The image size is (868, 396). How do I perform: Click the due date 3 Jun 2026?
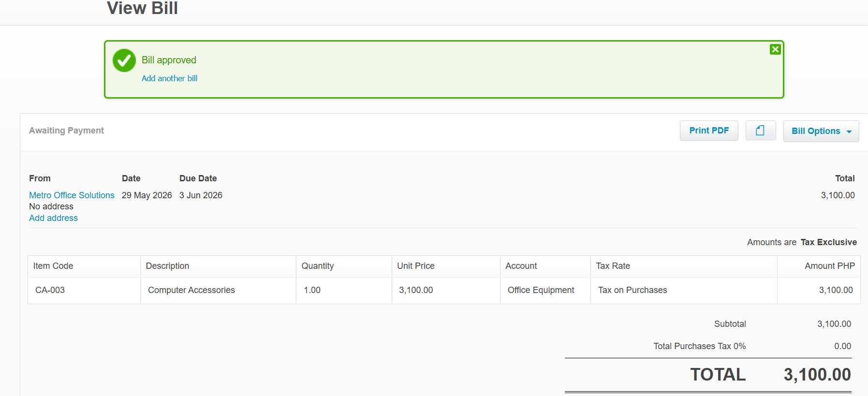click(x=201, y=195)
